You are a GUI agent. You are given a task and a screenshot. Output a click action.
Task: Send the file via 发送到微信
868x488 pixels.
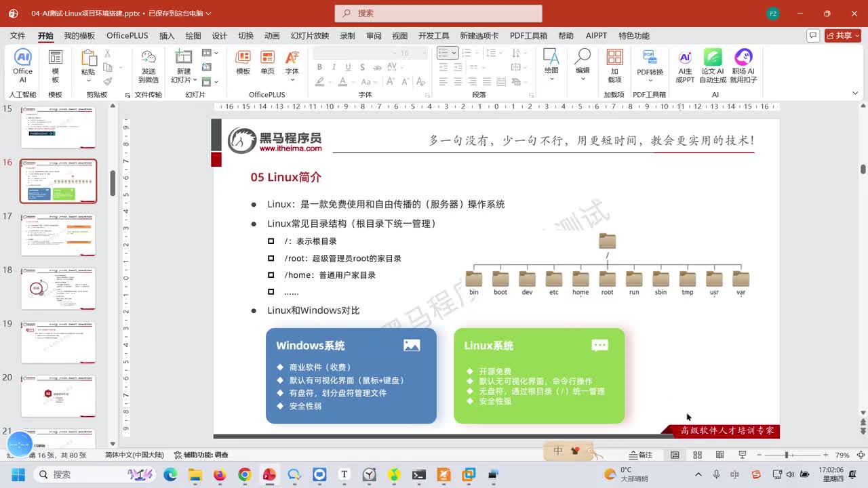coord(148,66)
